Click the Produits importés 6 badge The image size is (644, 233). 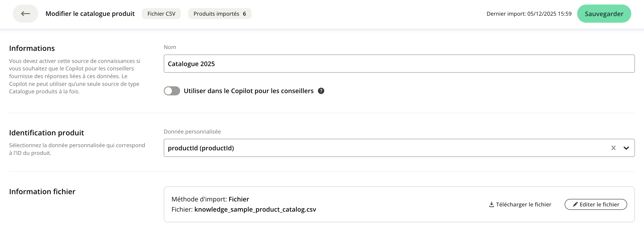click(x=219, y=14)
